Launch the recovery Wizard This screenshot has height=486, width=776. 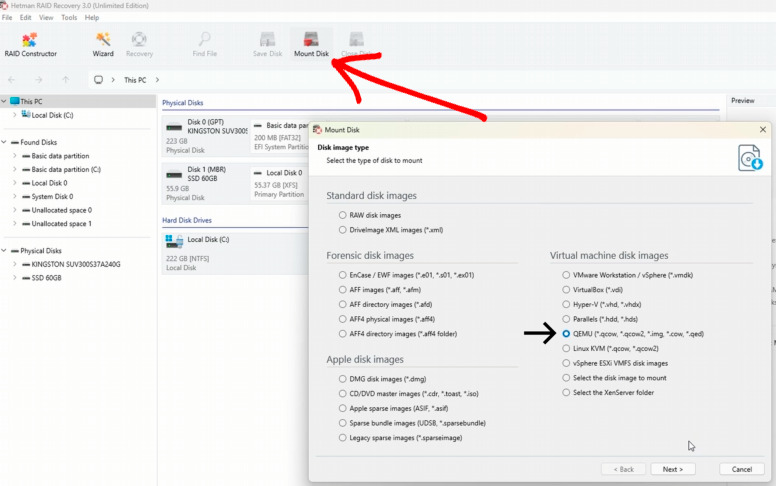coord(103,44)
